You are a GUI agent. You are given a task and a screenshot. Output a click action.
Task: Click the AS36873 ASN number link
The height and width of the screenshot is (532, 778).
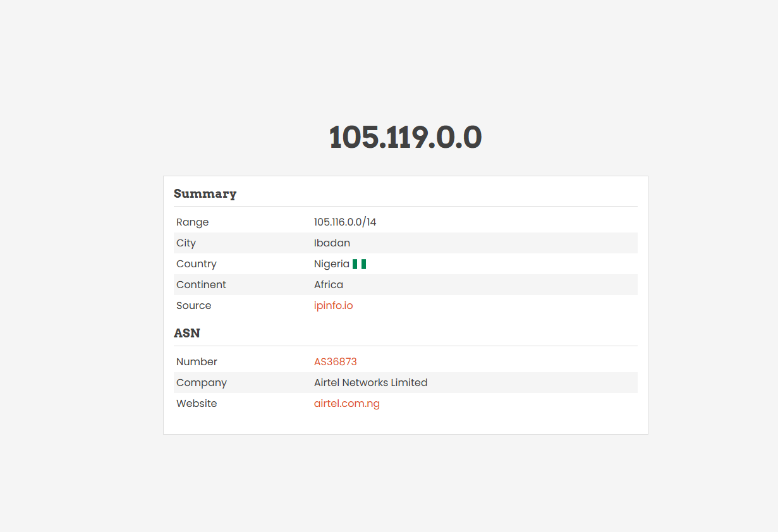point(335,361)
